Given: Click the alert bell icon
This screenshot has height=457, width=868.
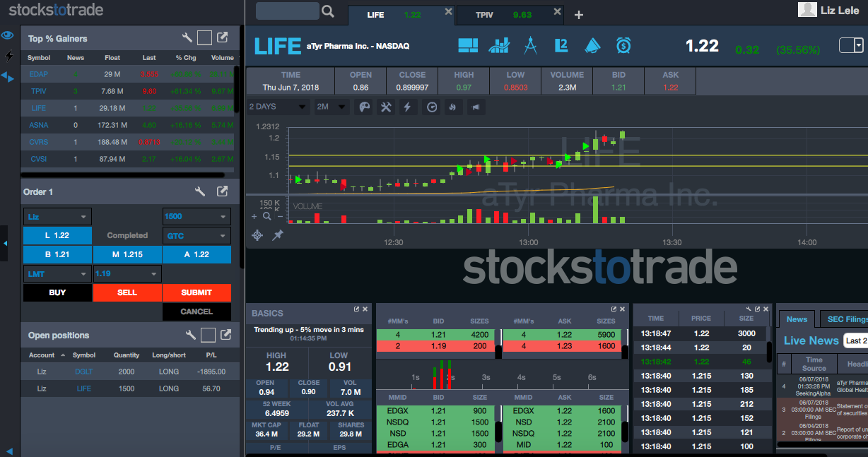Looking at the screenshot, I should (x=592, y=46).
